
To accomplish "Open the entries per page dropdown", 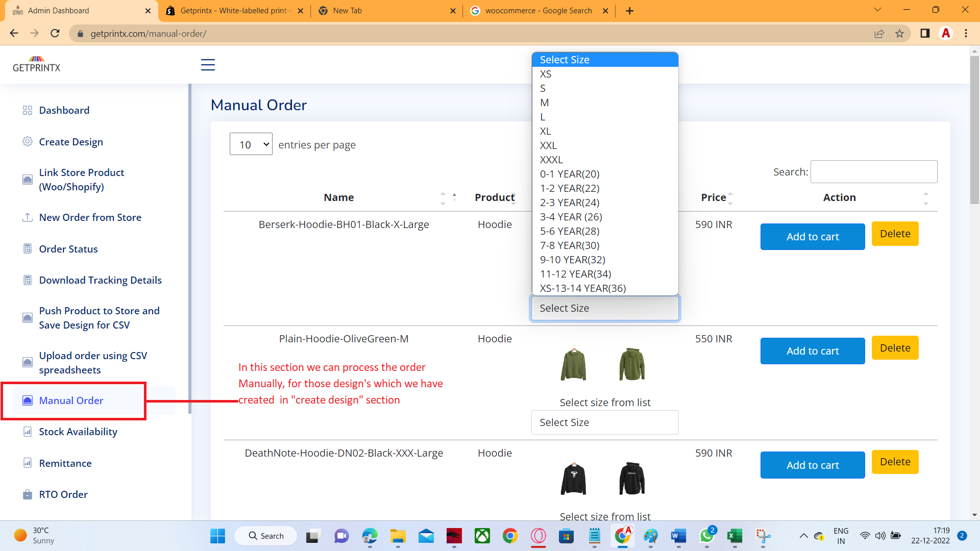I will point(251,144).
